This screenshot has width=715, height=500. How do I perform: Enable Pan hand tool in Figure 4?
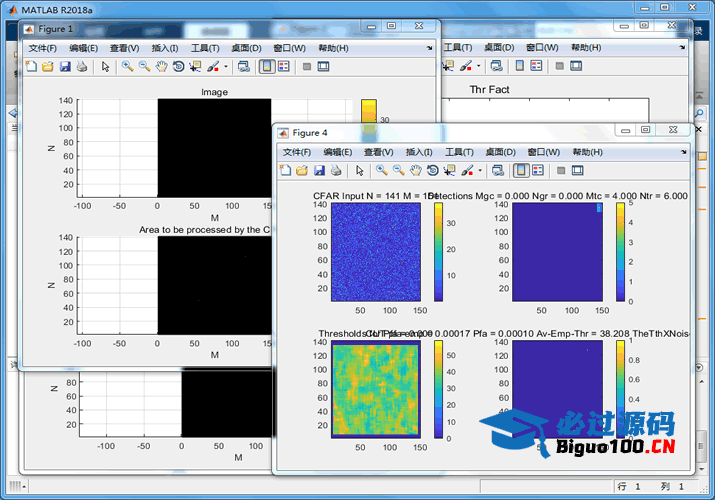pyautogui.click(x=415, y=170)
